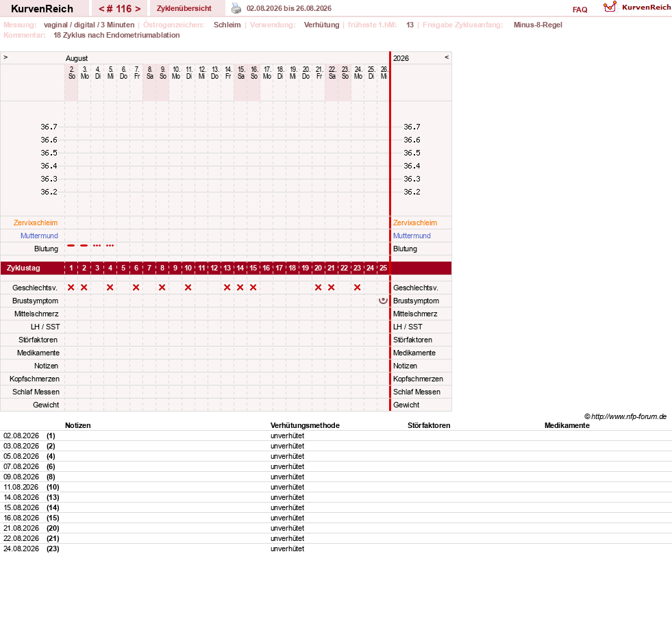Expand the chart with the > arrow left of August

pyautogui.click(x=5, y=57)
